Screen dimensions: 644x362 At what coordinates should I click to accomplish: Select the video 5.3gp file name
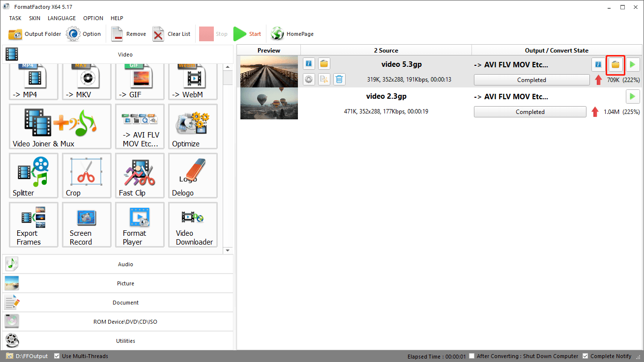click(402, 64)
